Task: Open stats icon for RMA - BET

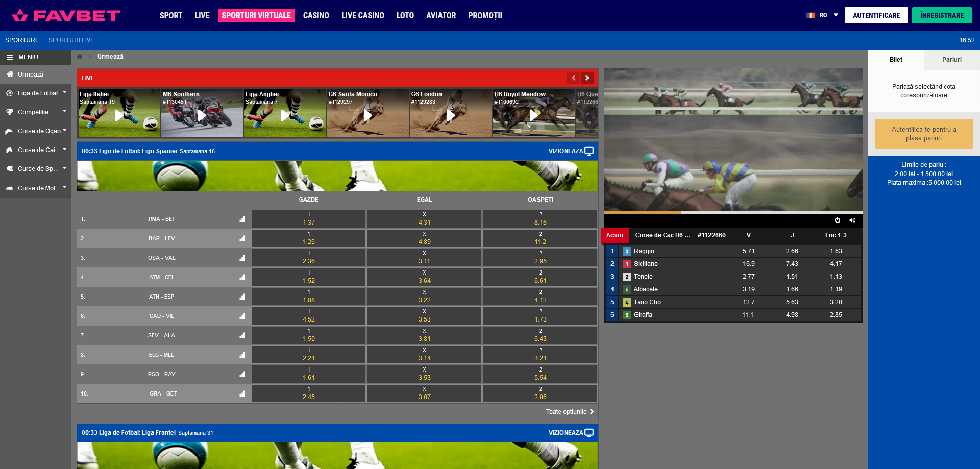Action: pyautogui.click(x=242, y=219)
